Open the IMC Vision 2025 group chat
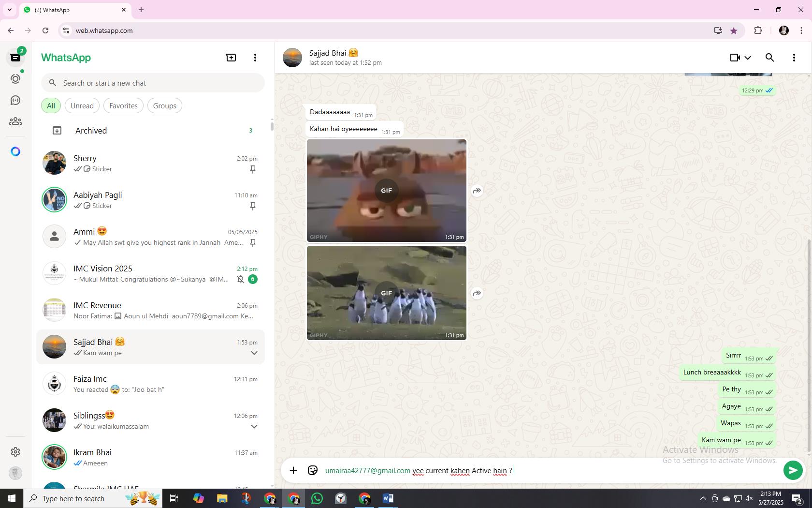The image size is (812, 508). click(150, 274)
